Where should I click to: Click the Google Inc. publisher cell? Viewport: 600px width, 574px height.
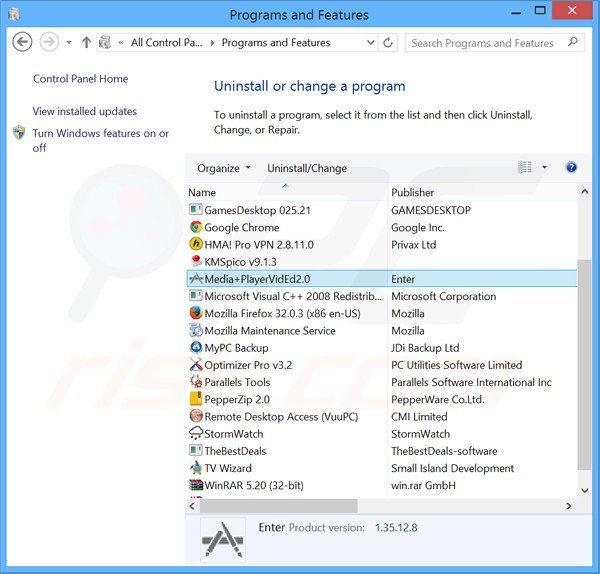coord(417,228)
